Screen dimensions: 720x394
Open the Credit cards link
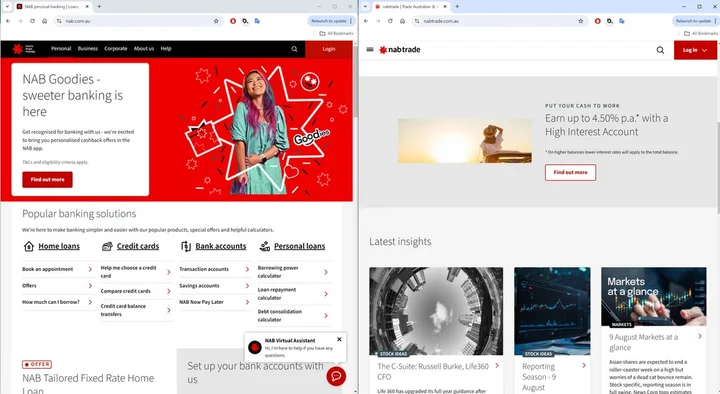point(138,247)
